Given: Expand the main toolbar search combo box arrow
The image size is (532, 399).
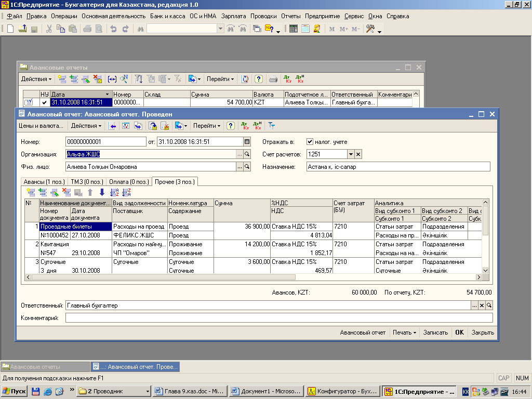Looking at the screenshot, I should pos(220,29).
